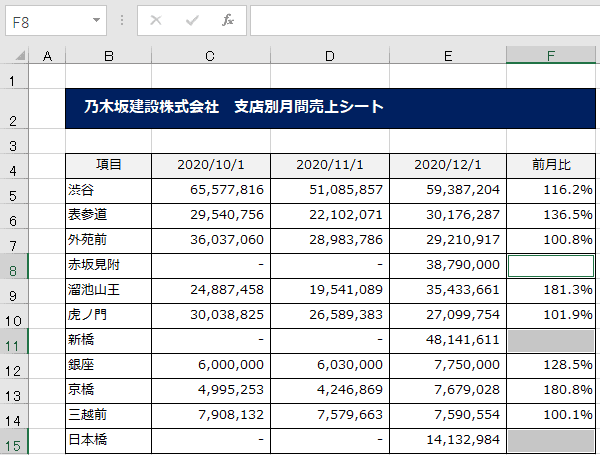The height and width of the screenshot is (455, 600).
Task: Click the value 36,037,060
Action: coord(227,240)
